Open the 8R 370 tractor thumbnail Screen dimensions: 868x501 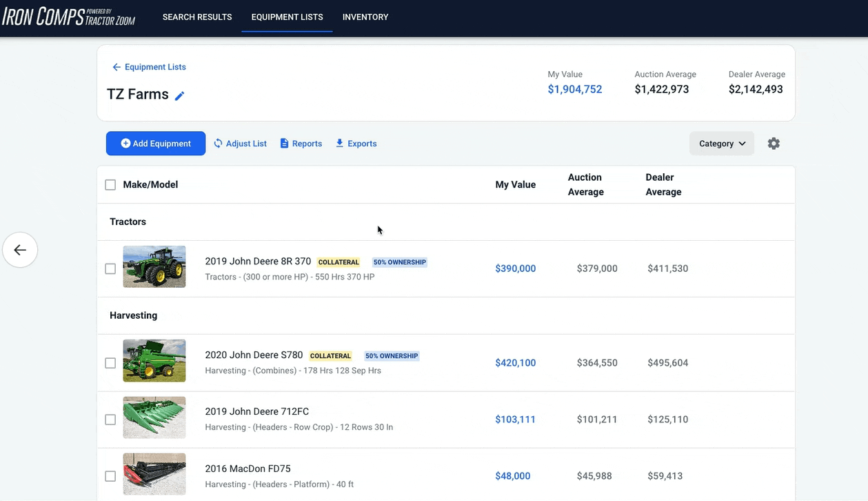tap(154, 266)
